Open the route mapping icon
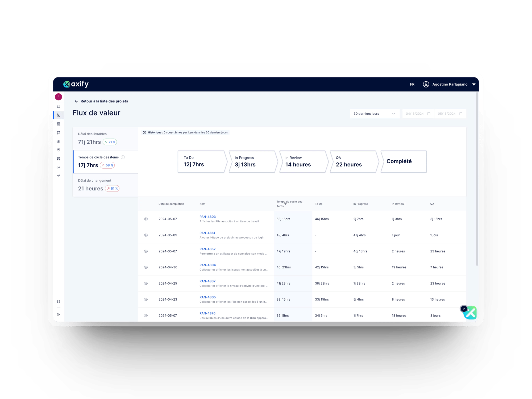Viewport: 532px width, 399px height. click(x=59, y=159)
